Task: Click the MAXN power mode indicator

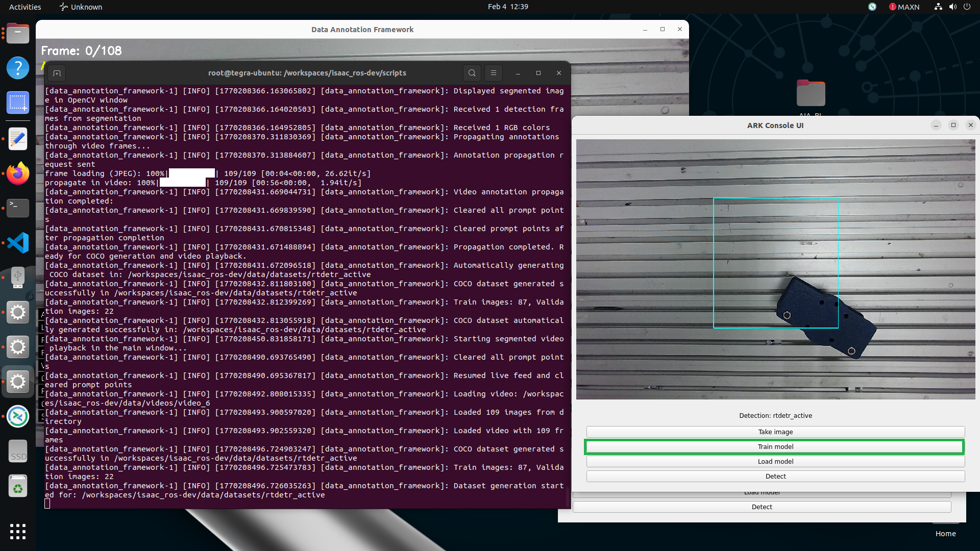Action: (x=904, y=7)
